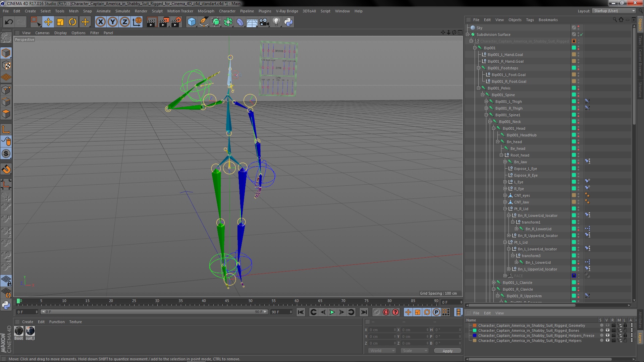Viewport: 644px width, 362px height.
Task: Open the Object Manager Tags menu
Action: click(x=530, y=20)
